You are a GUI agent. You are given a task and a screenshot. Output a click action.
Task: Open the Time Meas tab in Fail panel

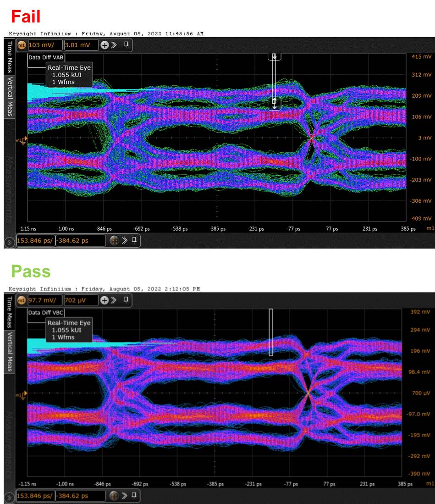pyautogui.click(x=10, y=56)
